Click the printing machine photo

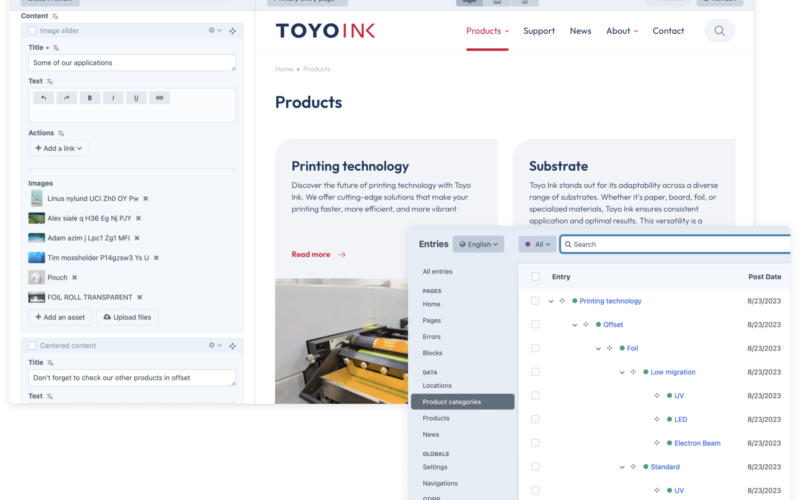[341, 341]
